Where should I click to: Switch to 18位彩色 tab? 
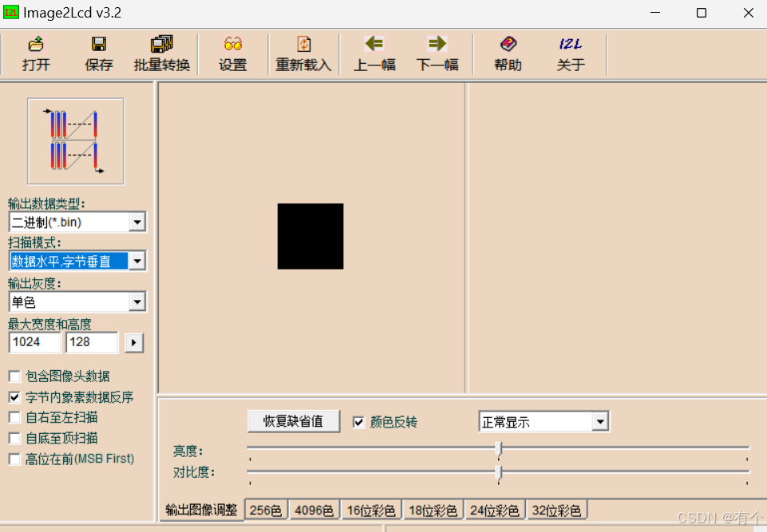(x=433, y=510)
